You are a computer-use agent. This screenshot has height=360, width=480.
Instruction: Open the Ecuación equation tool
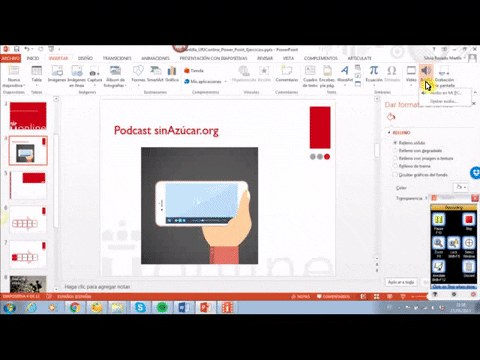pyautogui.click(x=374, y=74)
